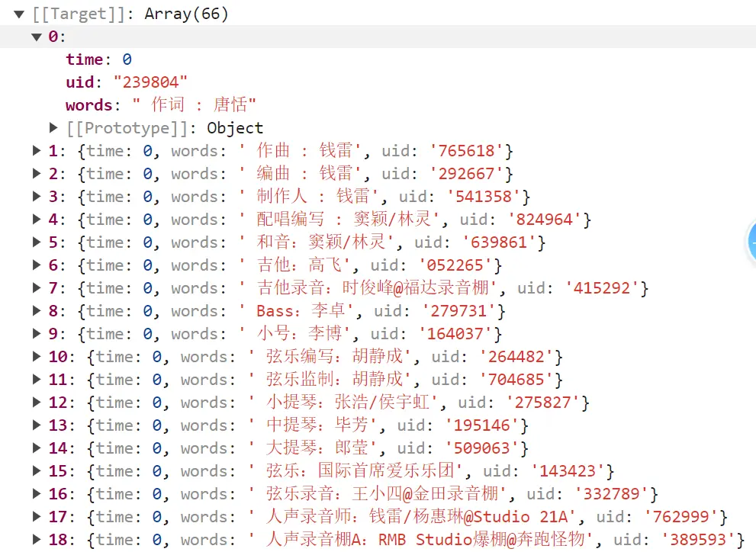
Task: Expand array item 9 with 小号：李博
Action: point(36,333)
